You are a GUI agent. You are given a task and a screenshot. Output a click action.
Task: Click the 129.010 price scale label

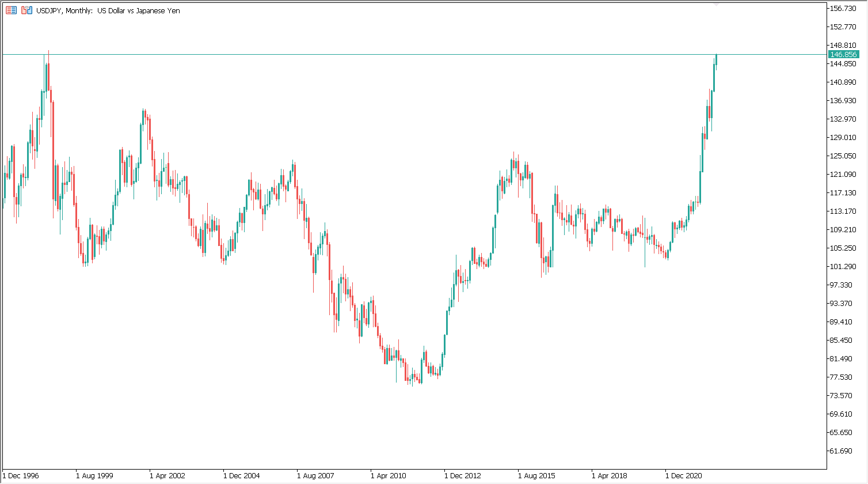click(x=844, y=137)
